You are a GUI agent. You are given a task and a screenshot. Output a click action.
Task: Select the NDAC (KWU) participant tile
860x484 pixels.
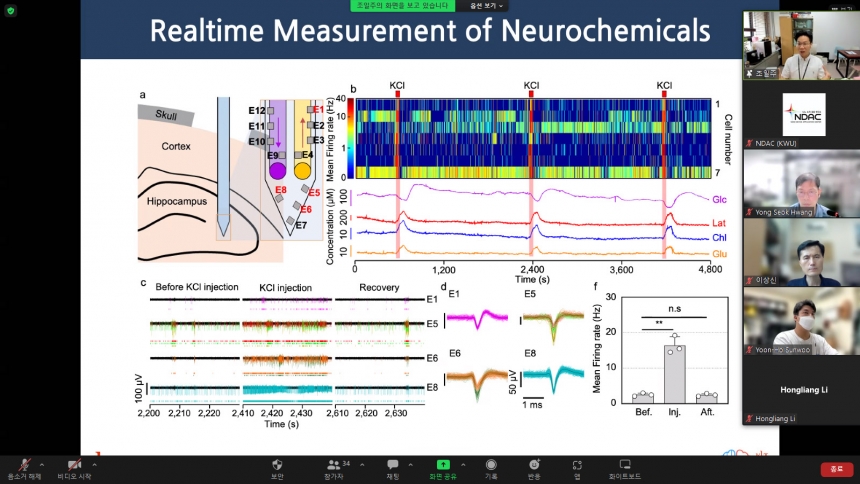(798, 115)
